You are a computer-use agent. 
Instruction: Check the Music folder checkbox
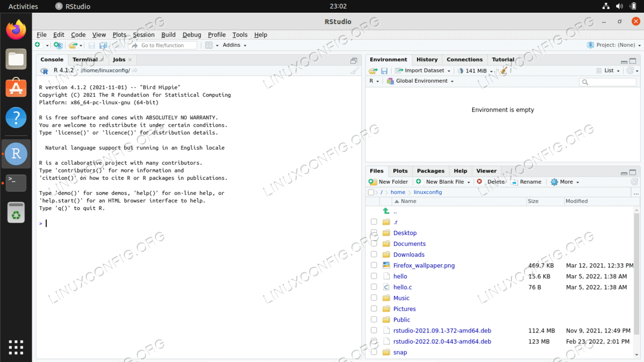point(374,298)
